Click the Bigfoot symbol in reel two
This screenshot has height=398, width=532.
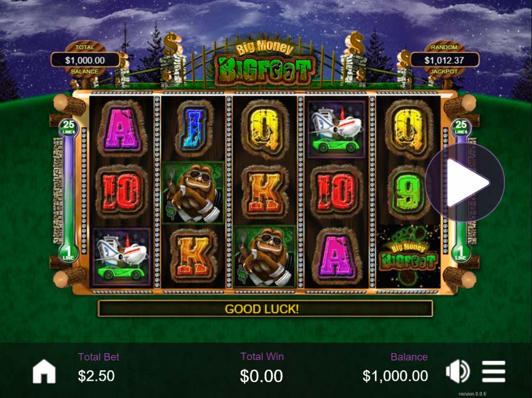coord(193,193)
